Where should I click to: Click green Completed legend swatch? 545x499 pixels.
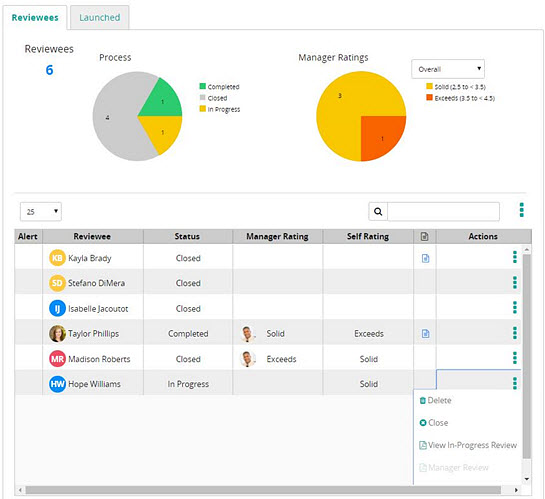(x=203, y=86)
